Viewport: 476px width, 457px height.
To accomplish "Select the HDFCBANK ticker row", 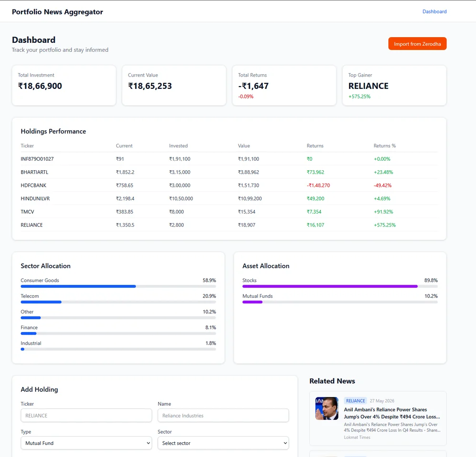I will [229, 185].
